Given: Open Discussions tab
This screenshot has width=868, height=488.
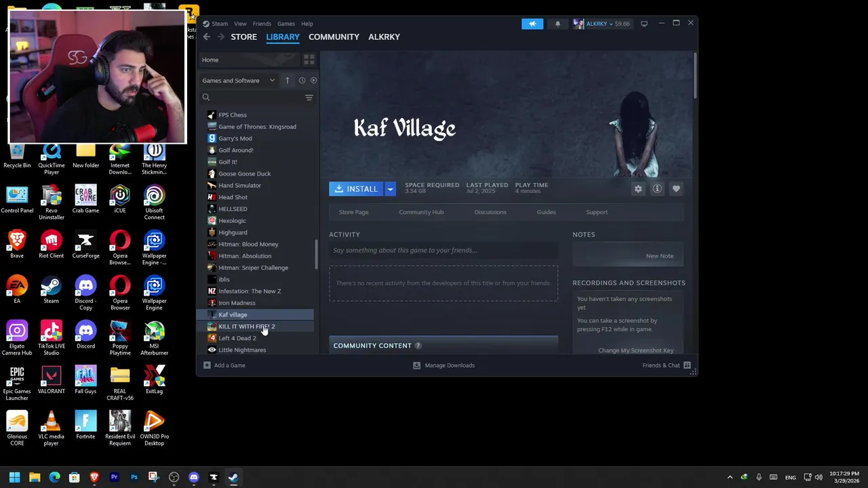Looking at the screenshot, I should pyautogui.click(x=490, y=212).
